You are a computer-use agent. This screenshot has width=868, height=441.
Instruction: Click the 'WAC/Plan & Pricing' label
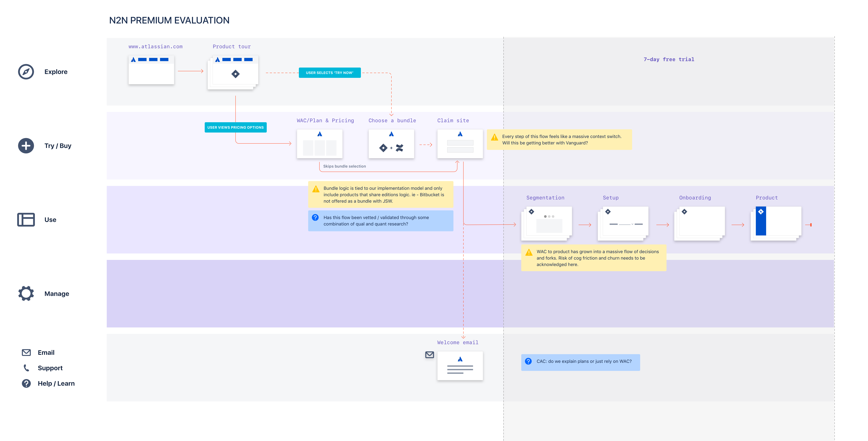pyautogui.click(x=325, y=120)
